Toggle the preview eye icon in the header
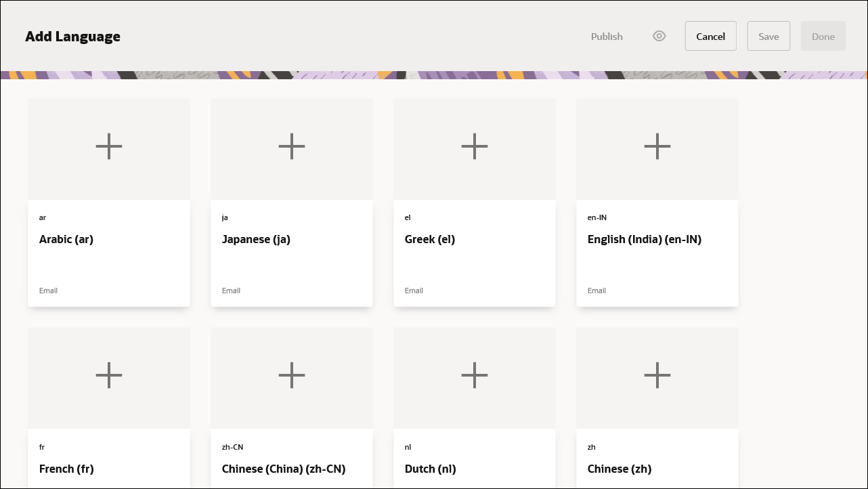The width and height of the screenshot is (868, 489). (x=659, y=36)
